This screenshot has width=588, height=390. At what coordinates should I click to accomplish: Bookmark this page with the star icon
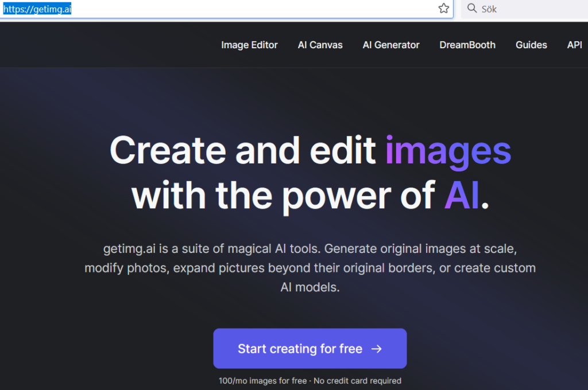(444, 8)
